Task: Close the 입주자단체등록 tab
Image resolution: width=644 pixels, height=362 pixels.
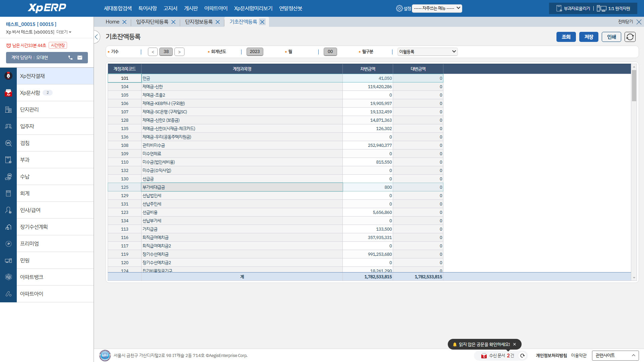Action: (x=173, y=22)
